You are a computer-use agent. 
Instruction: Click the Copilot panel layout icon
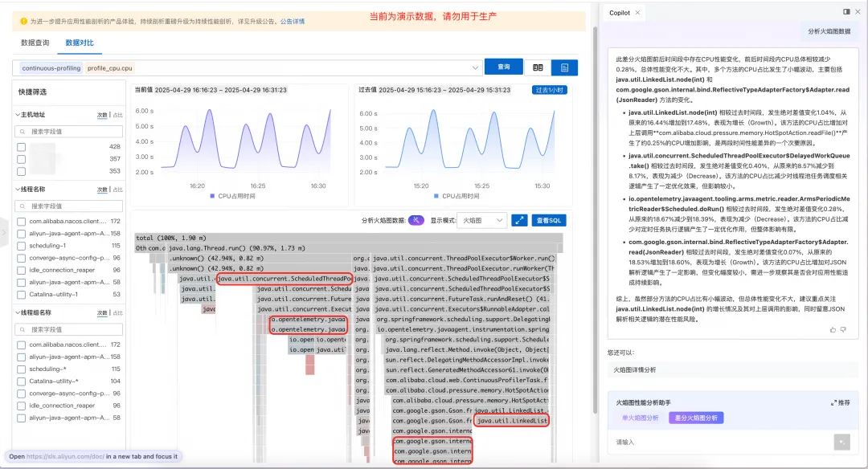coord(846,11)
